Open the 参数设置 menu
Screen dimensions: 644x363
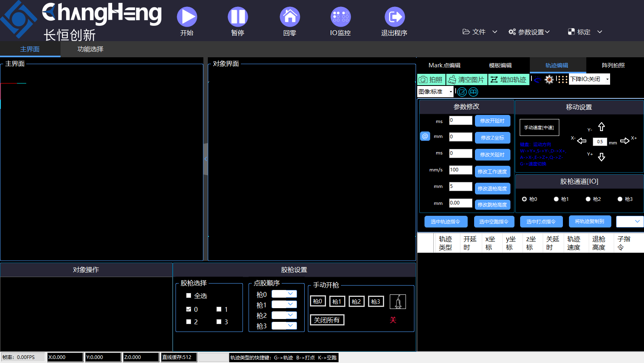coord(529,32)
